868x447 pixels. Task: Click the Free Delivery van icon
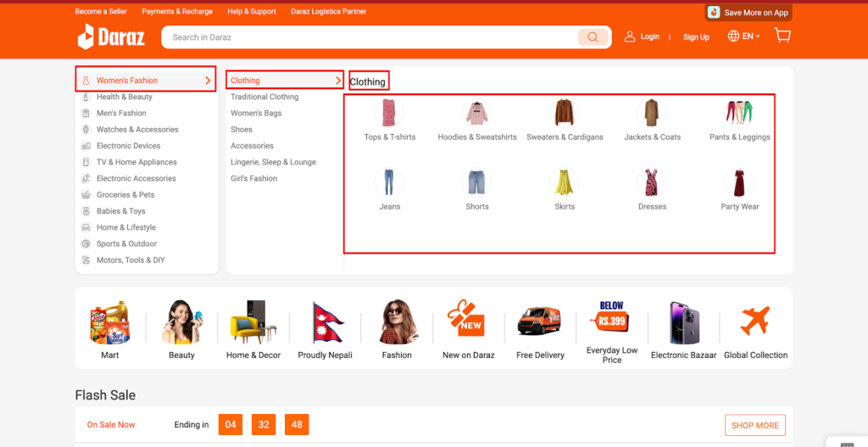(x=540, y=322)
